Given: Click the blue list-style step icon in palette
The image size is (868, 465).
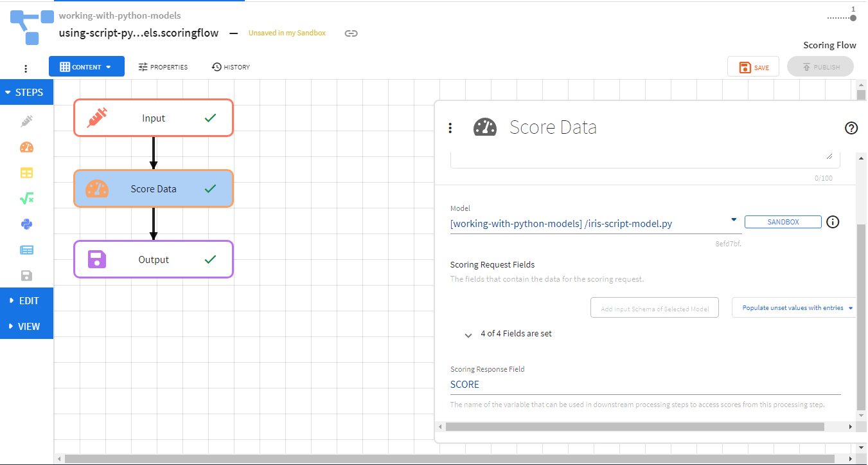Looking at the screenshot, I should pos(26,250).
